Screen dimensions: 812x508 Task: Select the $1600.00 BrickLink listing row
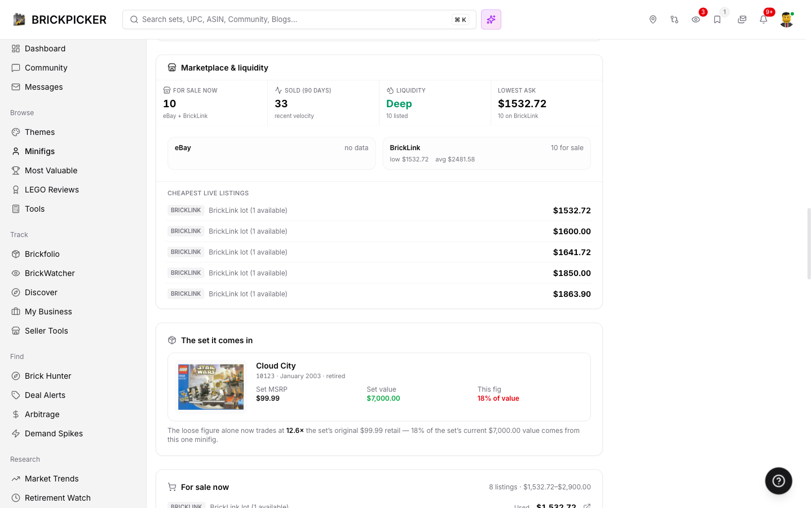[x=379, y=231]
